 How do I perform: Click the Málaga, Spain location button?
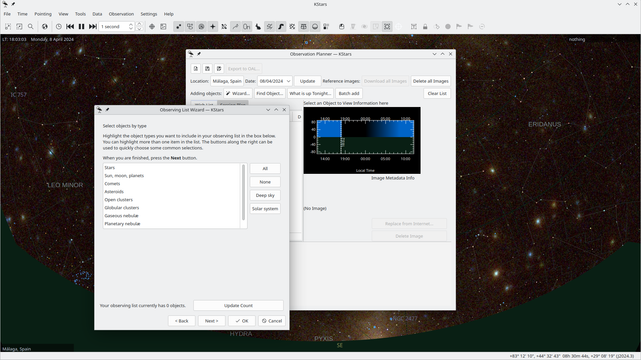coord(227,81)
